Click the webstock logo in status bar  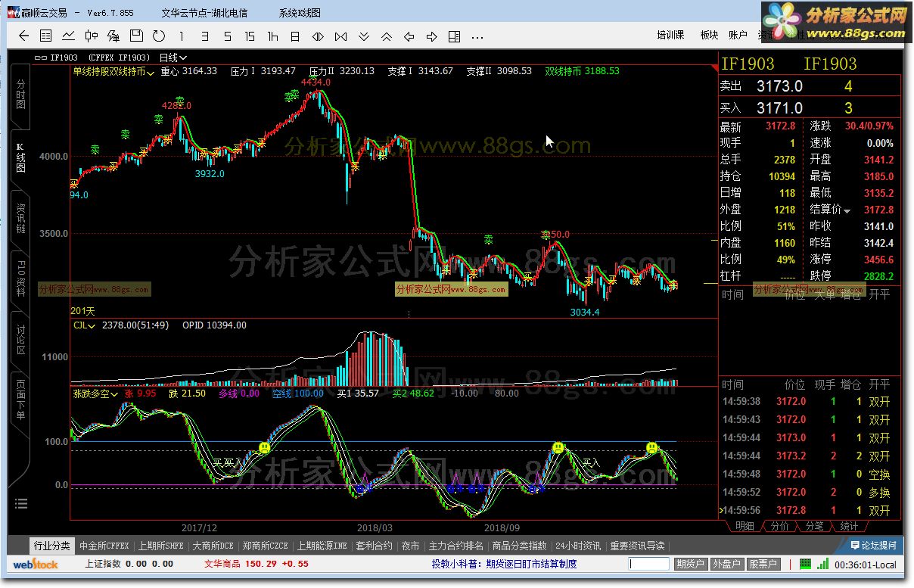click(x=36, y=564)
